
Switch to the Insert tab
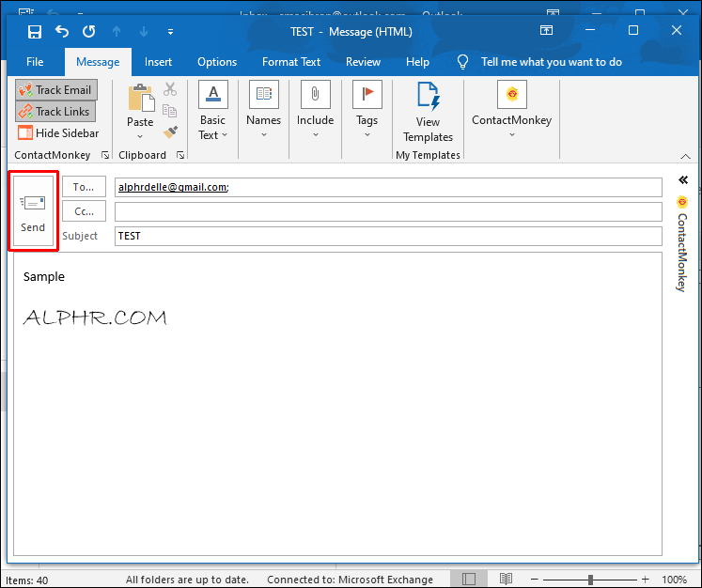[158, 62]
